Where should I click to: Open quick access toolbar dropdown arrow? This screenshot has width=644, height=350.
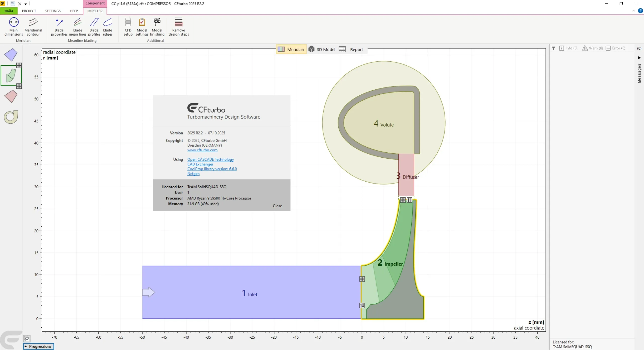pos(26,4)
